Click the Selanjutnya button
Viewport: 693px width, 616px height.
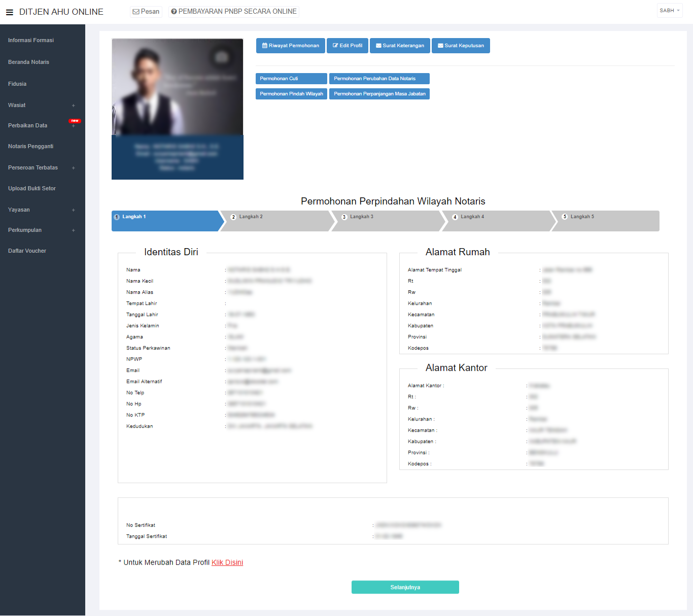coord(405,587)
